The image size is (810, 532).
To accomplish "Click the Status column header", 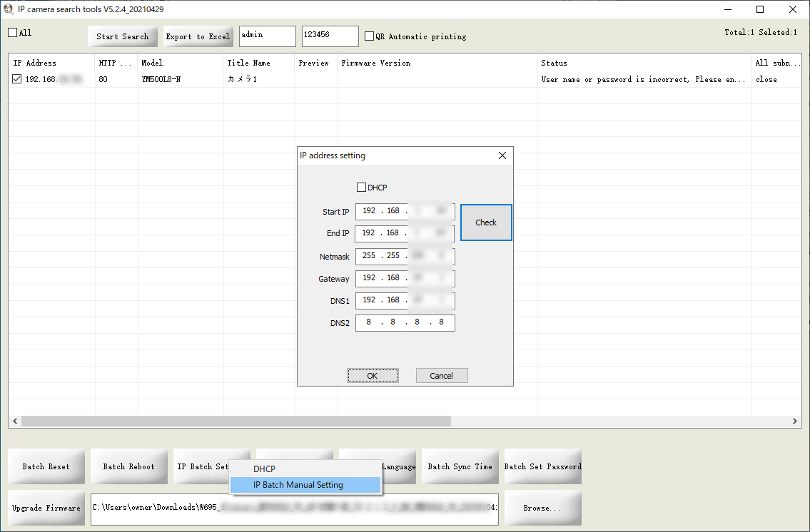I will pos(644,63).
